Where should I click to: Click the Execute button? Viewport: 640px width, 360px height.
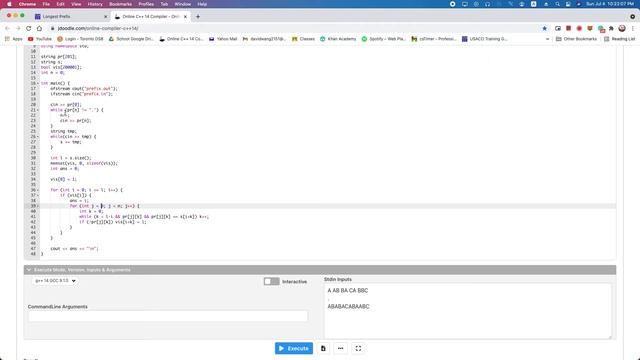click(293, 348)
